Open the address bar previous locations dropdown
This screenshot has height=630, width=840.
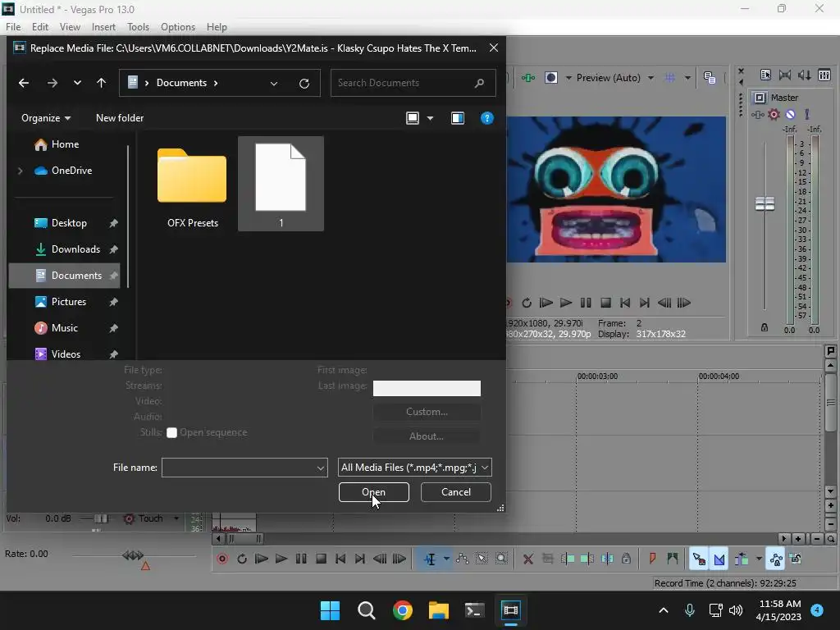(x=274, y=83)
